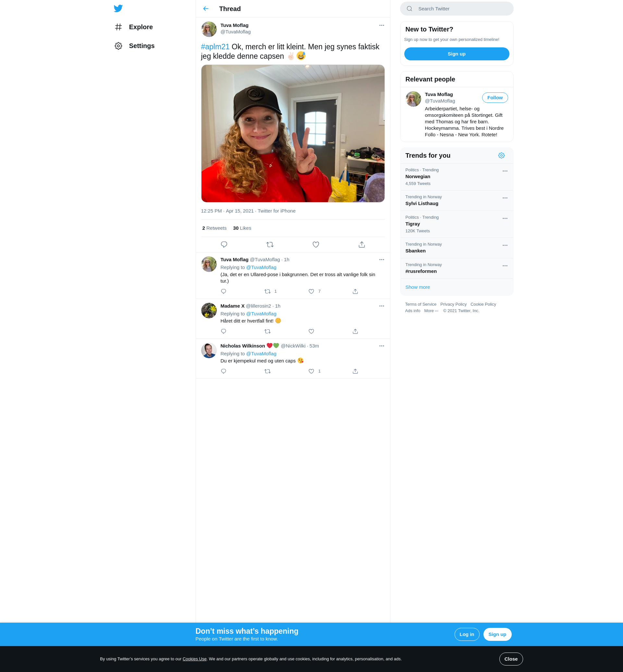This screenshot has width=623, height=672.
Task: Open Trends settings gear
Action: pos(501,155)
